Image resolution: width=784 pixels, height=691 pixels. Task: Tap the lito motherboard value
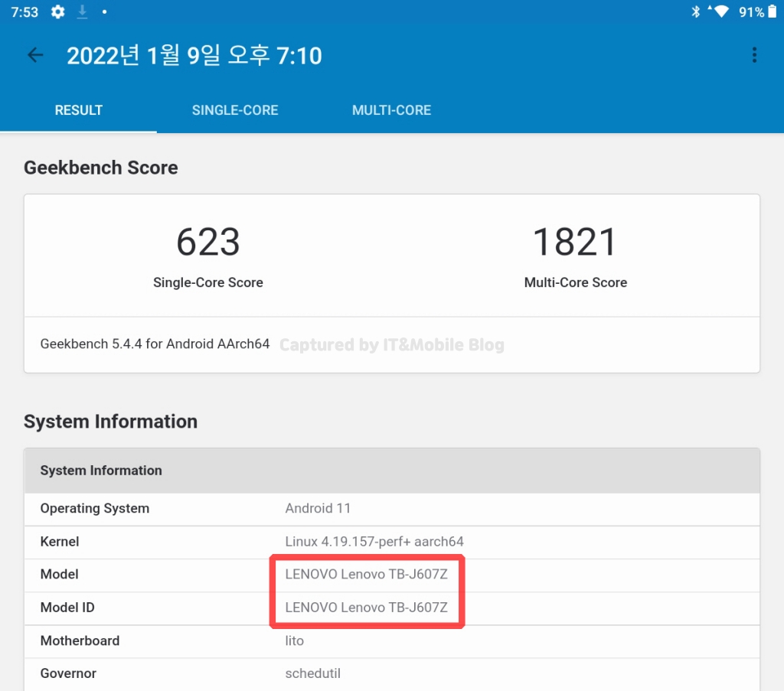(x=295, y=640)
